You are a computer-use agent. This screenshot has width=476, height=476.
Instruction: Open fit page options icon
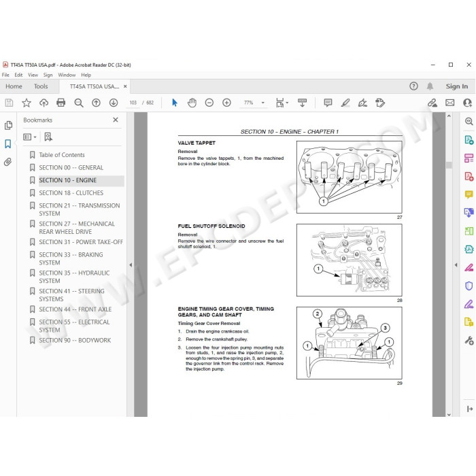(282, 103)
